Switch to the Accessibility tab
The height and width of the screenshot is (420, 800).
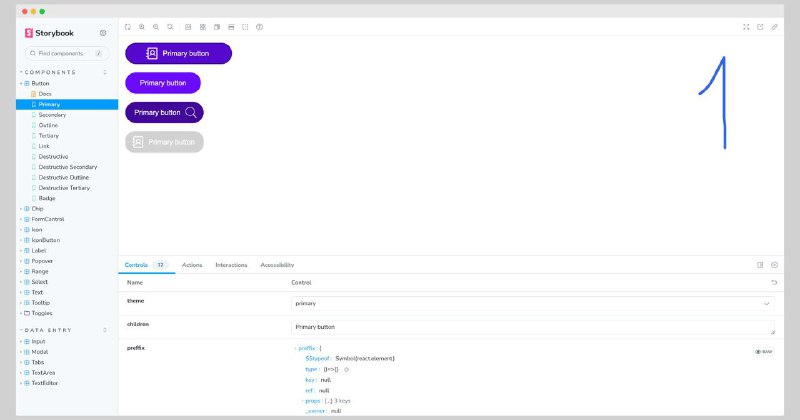[277, 265]
